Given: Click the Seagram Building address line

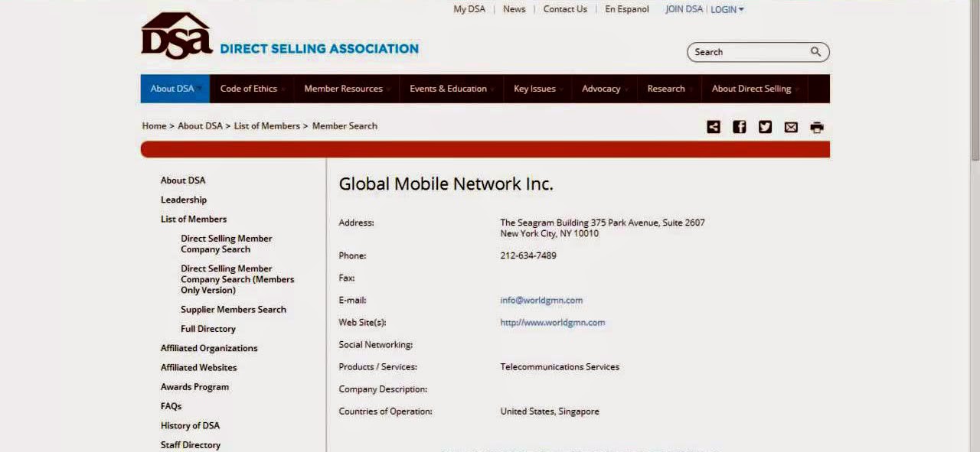Looking at the screenshot, I should 603,223.
